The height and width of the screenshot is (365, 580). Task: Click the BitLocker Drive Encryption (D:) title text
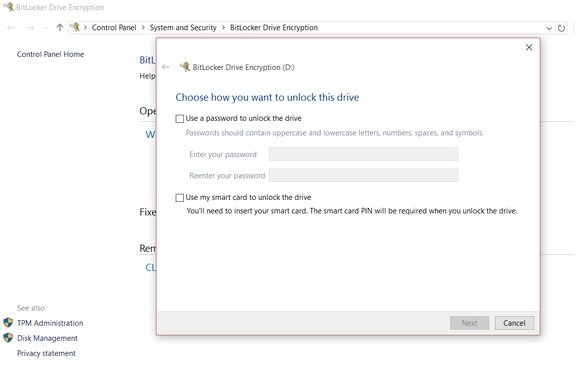point(243,67)
